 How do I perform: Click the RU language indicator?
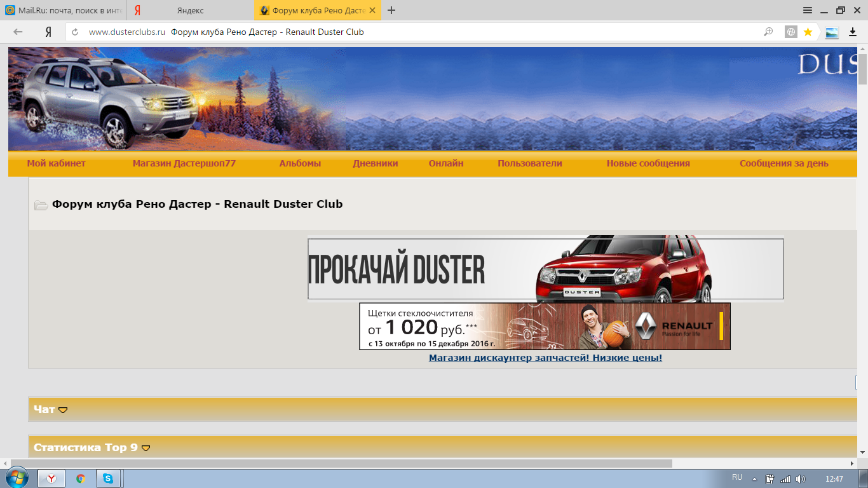(737, 477)
